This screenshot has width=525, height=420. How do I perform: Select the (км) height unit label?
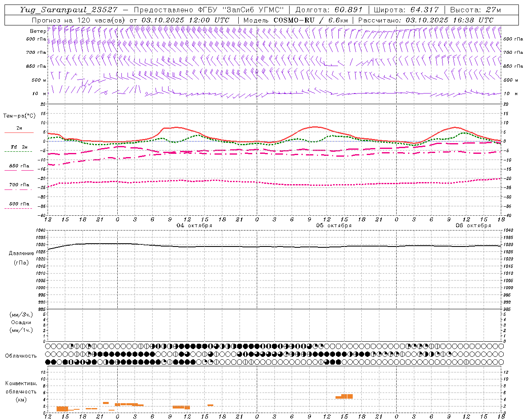pyautogui.click(x=21, y=399)
